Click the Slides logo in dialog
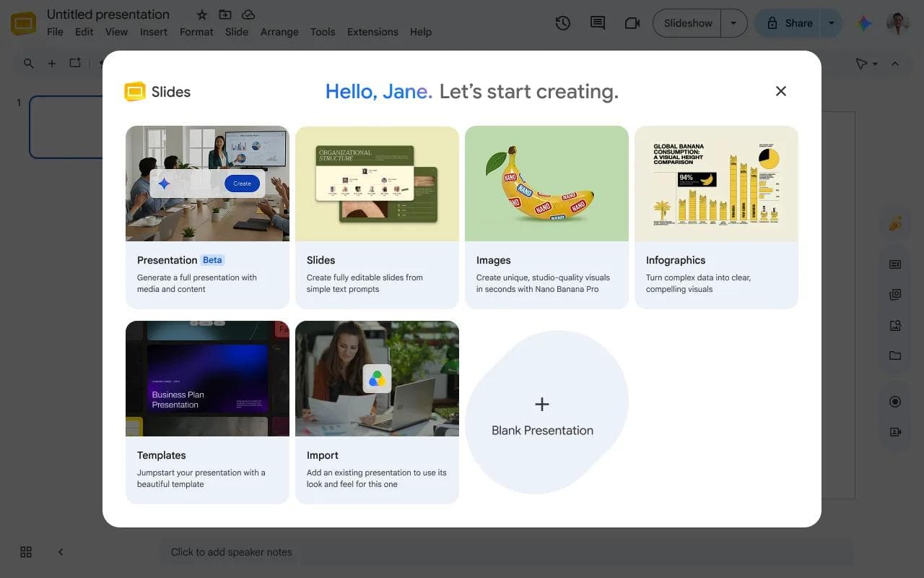 click(134, 92)
